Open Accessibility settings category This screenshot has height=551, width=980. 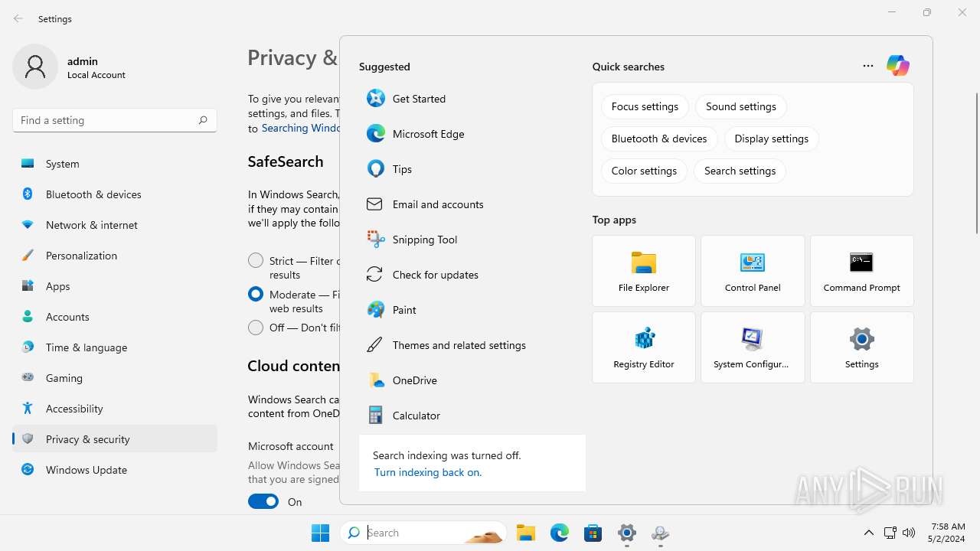115,409
